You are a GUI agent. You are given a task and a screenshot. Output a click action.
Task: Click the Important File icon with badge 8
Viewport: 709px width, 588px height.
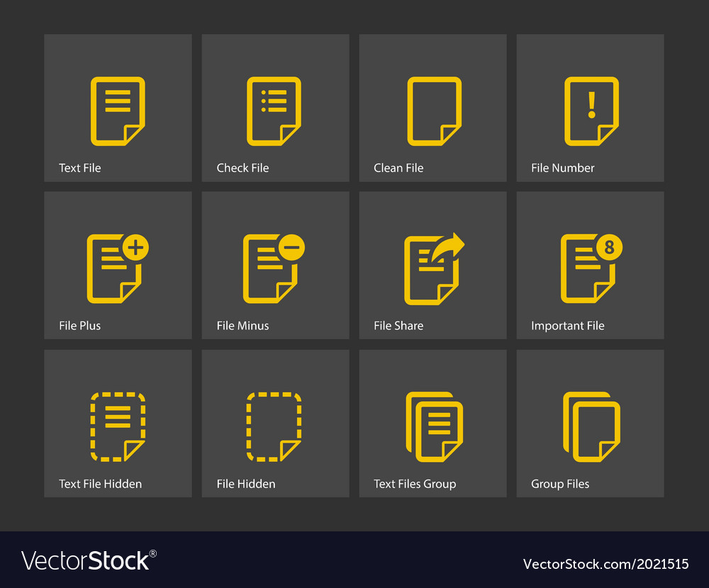(x=590, y=268)
